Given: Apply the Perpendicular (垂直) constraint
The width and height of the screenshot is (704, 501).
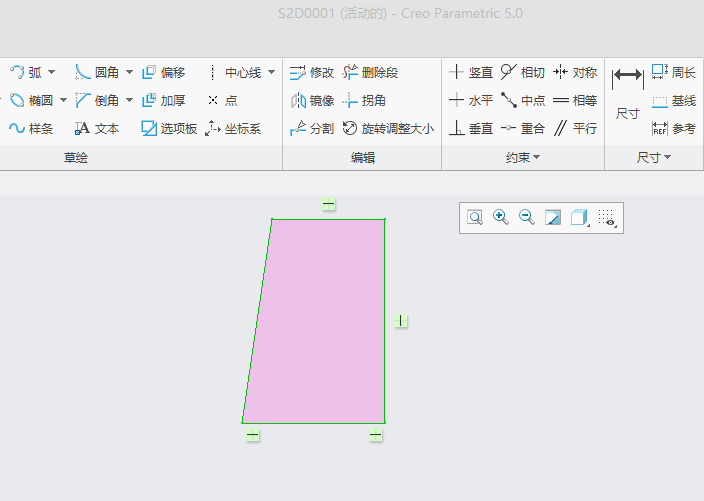Looking at the screenshot, I should pyautogui.click(x=471, y=129).
